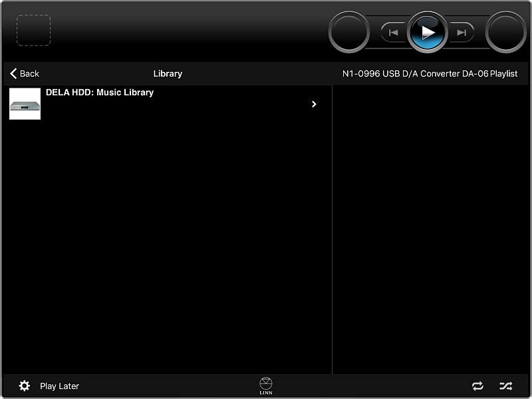The height and width of the screenshot is (399, 532).
Task: Open the DELA HDD: Music Library entry
Action: click(x=166, y=104)
